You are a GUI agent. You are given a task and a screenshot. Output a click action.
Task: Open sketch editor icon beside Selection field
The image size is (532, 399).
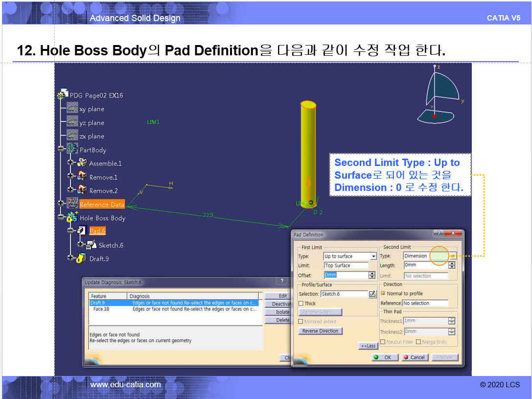pyautogui.click(x=372, y=294)
